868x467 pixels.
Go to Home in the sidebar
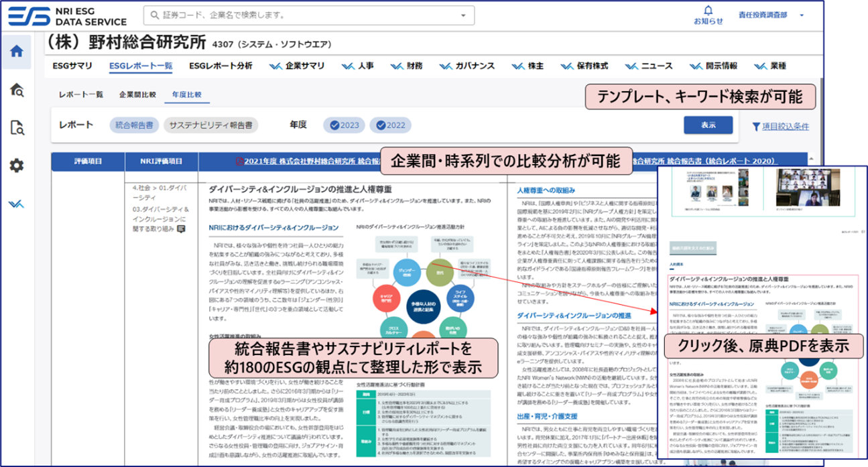click(x=16, y=51)
